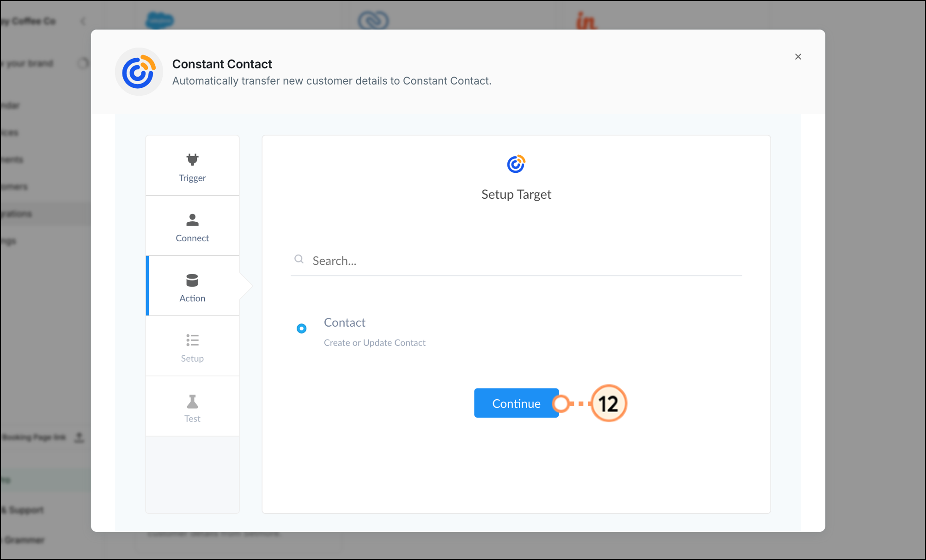Image resolution: width=926 pixels, height=560 pixels.
Task: Click the Contact option title
Action: pos(345,322)
